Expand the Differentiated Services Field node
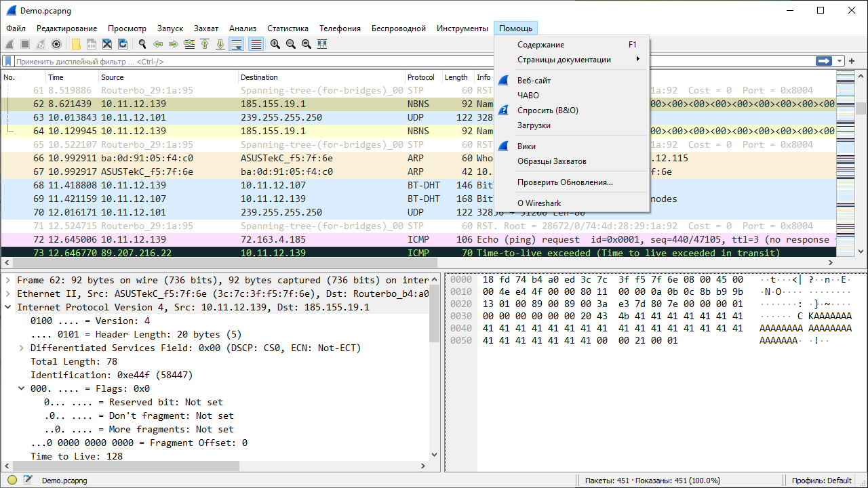This screenshot has width=868, height=488. (21, 348)
